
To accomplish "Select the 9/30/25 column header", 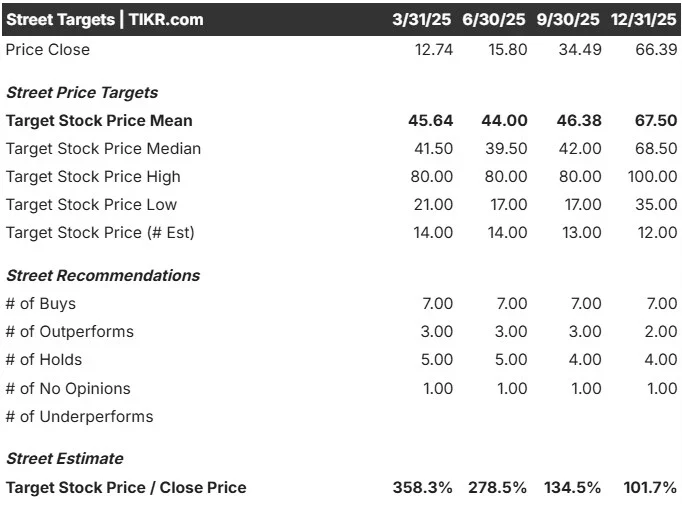I will pos(568,20).
